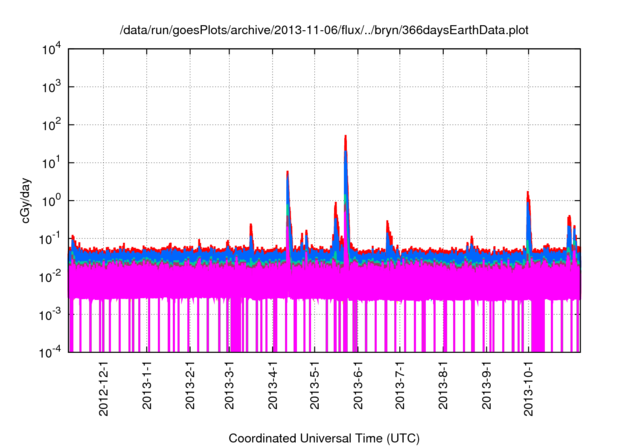Click the 10^-4 y-axis tick label
Image resolution: width=640 pixels, height=448 pixels.
click(x=51, y=351)
